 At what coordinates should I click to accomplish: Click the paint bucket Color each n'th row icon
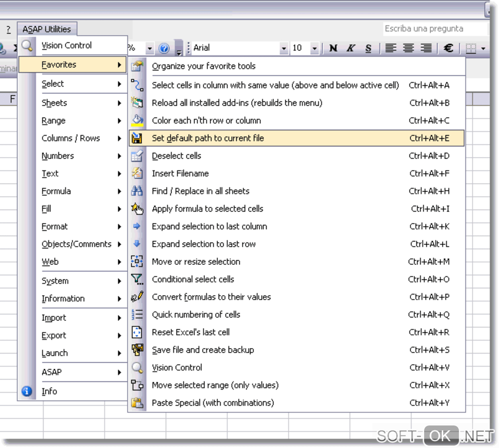click(x=137, y=120)
